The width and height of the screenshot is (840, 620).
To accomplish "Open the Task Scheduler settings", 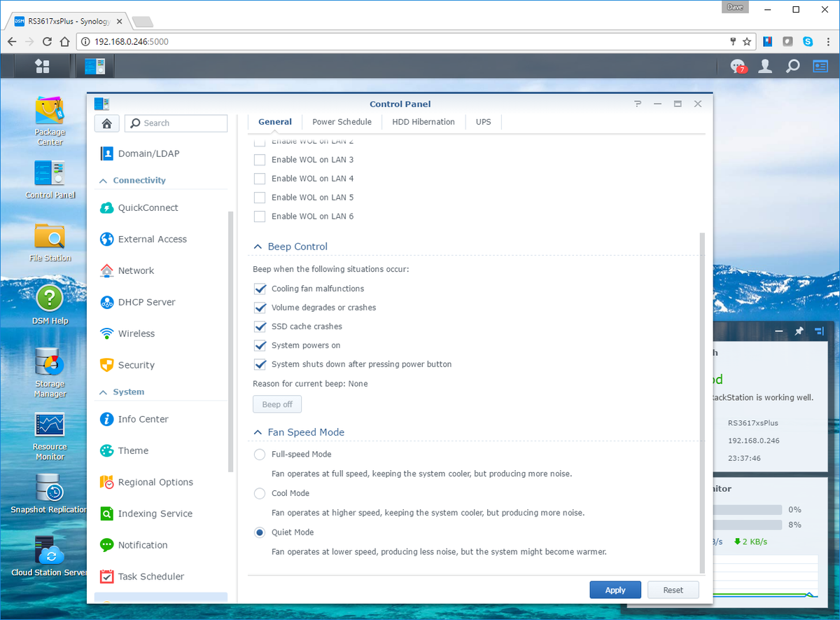I will point(151,576).
